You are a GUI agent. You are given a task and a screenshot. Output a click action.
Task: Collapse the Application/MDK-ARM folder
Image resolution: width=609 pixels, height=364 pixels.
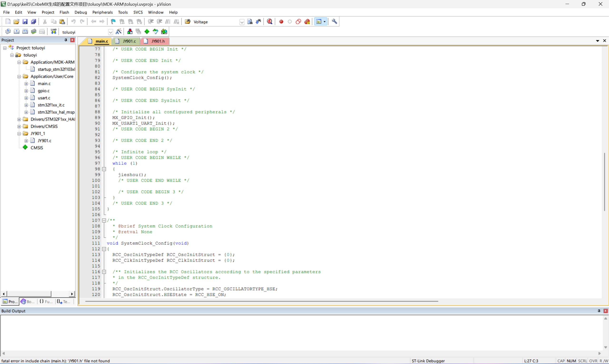click(19, 62)
